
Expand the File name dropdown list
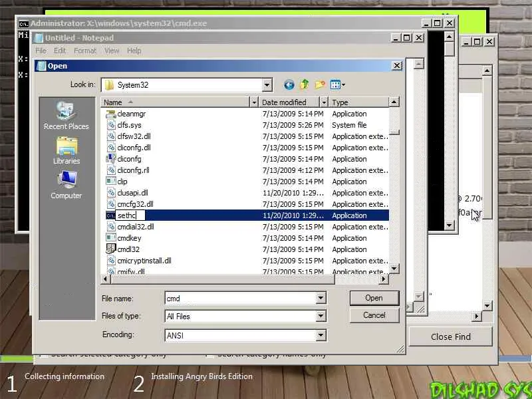321,298
